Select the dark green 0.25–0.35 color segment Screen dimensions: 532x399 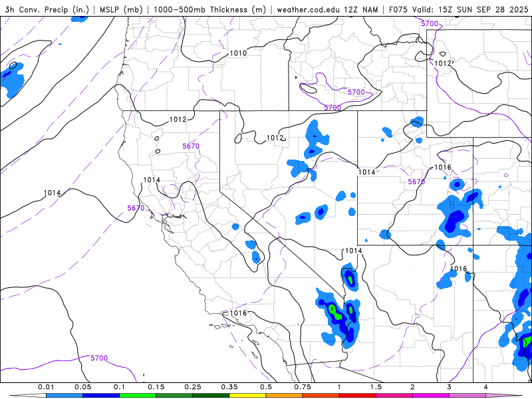pos(211,395)
